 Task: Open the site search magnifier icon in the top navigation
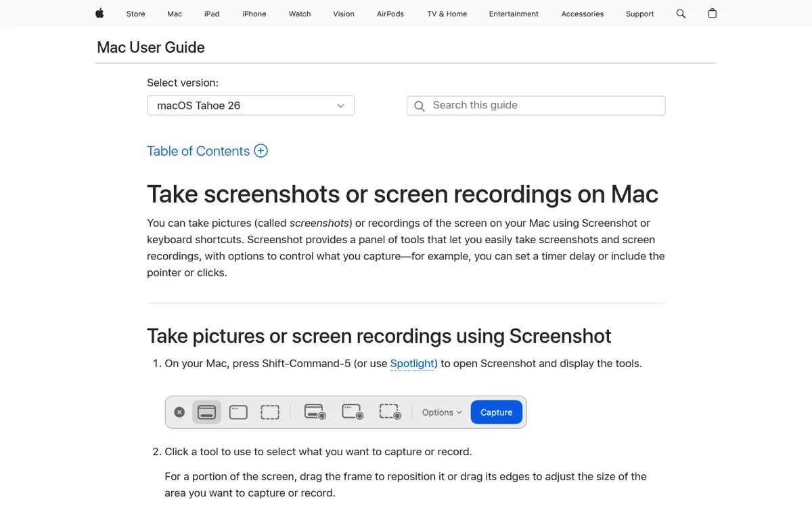tap(681, 14)
